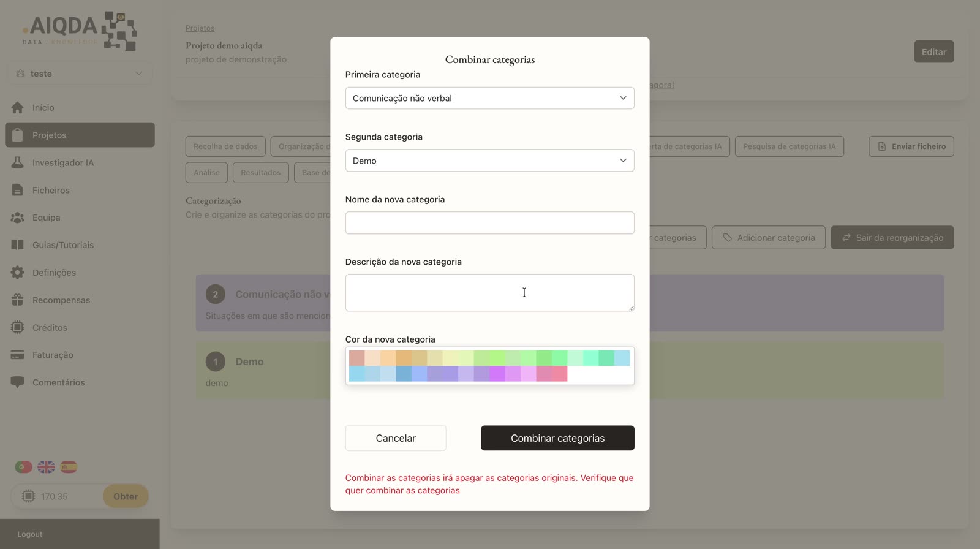This screenshot has height=549, width=980.
Task: Open Guias/Tutoriais via the book icon
Action: [x=17, y=245]
